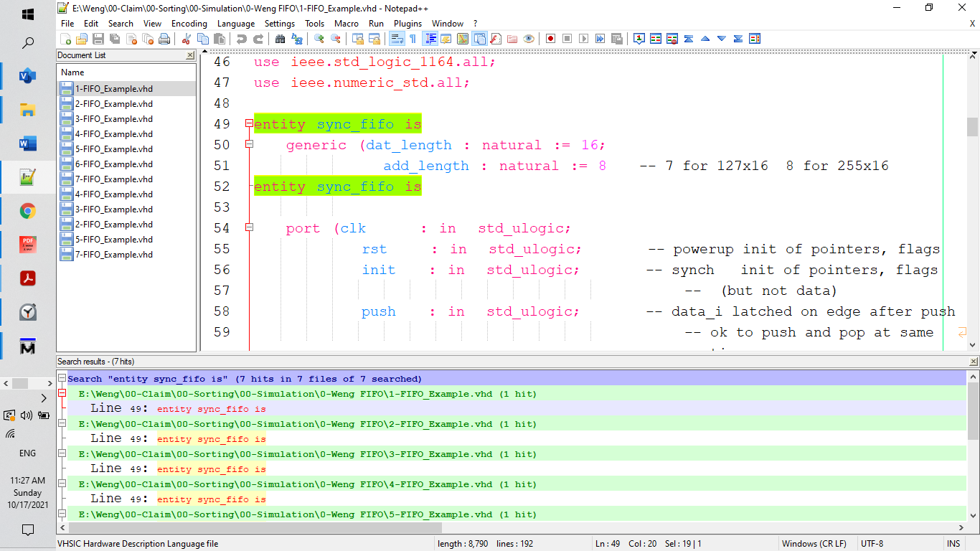Click the blue up-arrow toolbar icon
980x551 pixels.
pos(705,39)
